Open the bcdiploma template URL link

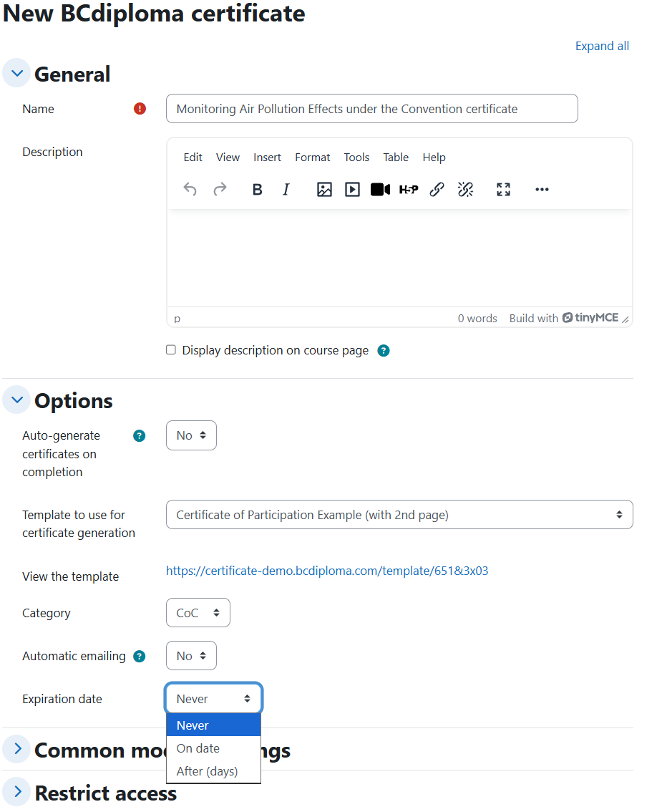click(x=327, y=571)
